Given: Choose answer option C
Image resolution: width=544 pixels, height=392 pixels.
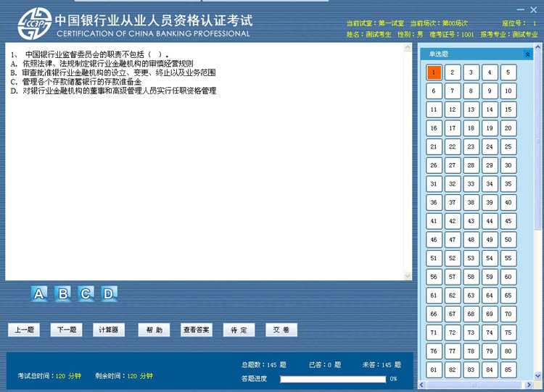Looking at the screenshot, I should [x=86, y=293].
